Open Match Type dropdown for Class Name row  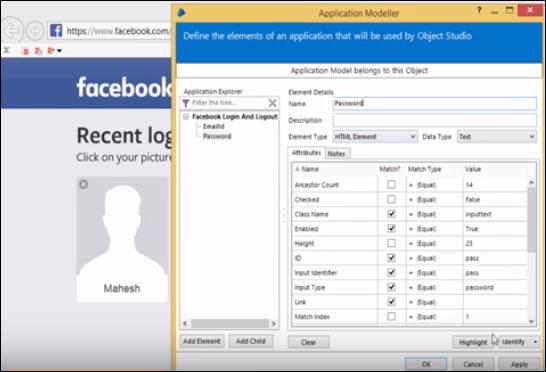tap(434, 214)
